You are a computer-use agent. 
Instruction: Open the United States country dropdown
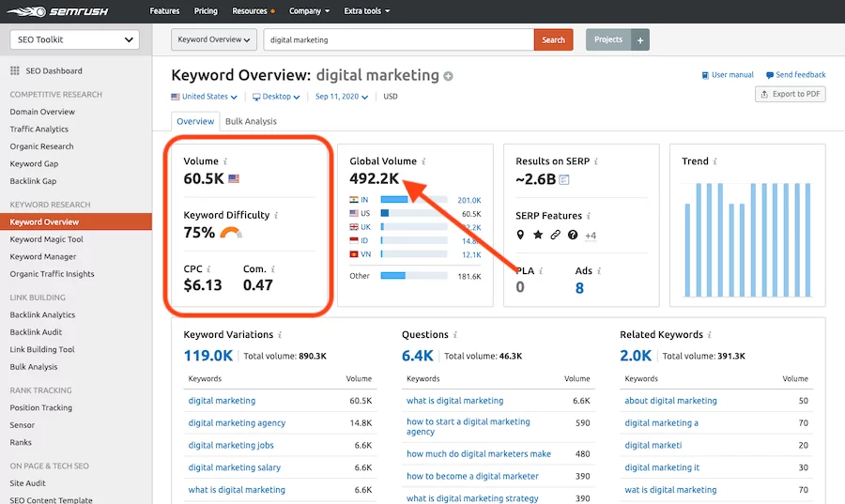(x=205, y=97)
